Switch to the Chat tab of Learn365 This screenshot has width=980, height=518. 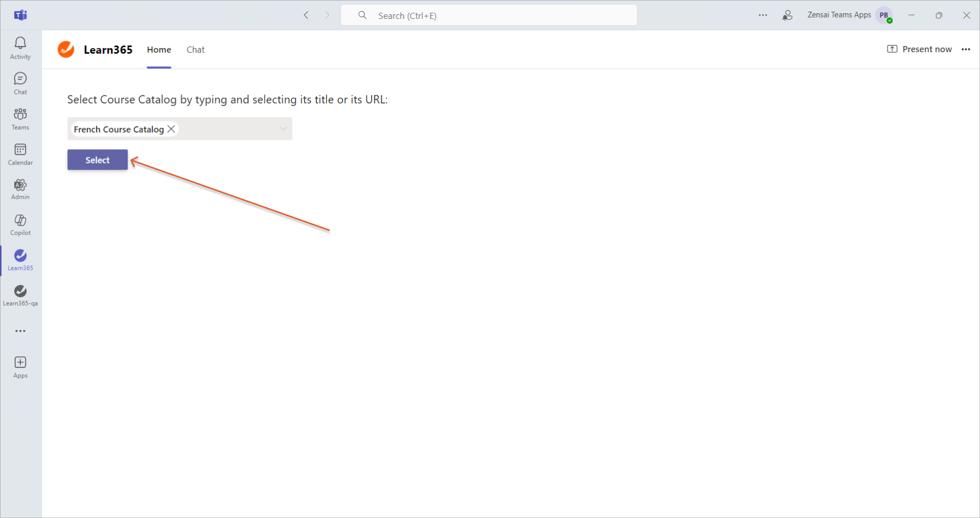point(195,50)
